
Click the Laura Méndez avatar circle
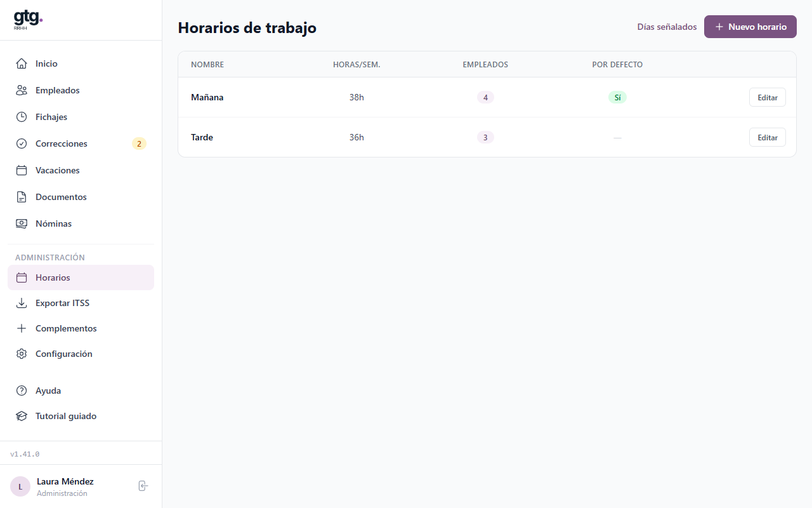pos(20,486)
